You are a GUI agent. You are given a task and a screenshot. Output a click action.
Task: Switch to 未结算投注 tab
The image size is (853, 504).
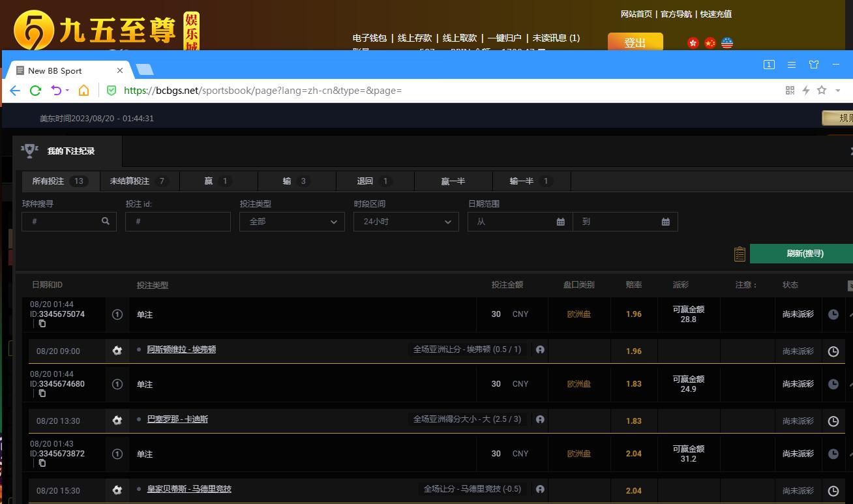click(140, 181)
